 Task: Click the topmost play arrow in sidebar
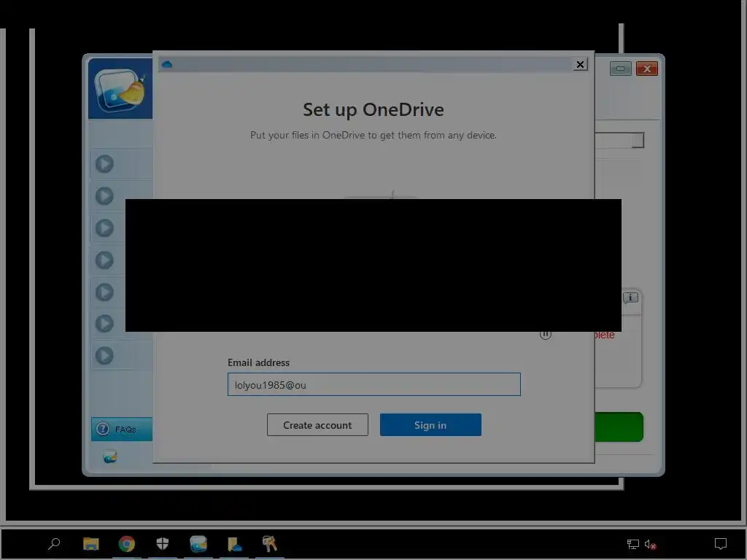(104, 164)
